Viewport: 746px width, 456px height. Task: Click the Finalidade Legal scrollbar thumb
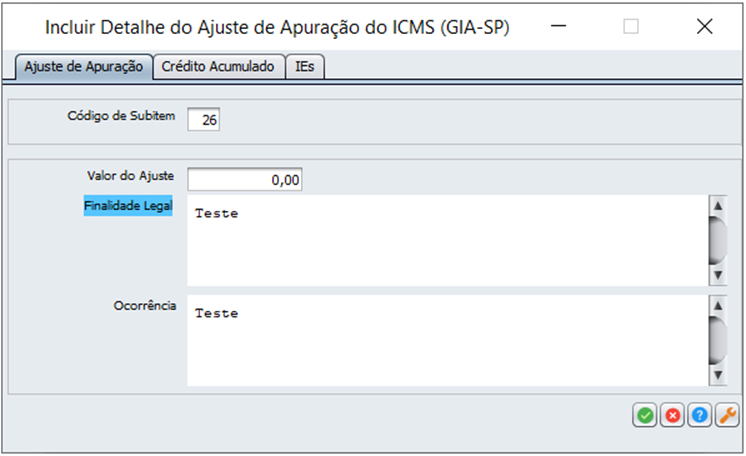[x=718, y=240]
